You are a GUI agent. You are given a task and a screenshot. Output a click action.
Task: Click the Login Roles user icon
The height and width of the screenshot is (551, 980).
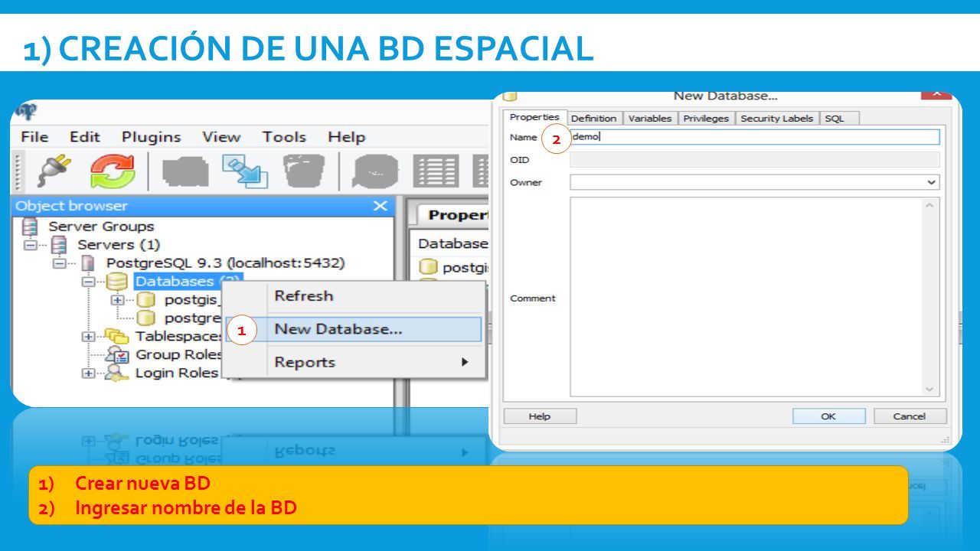click(x=117, y=373)
